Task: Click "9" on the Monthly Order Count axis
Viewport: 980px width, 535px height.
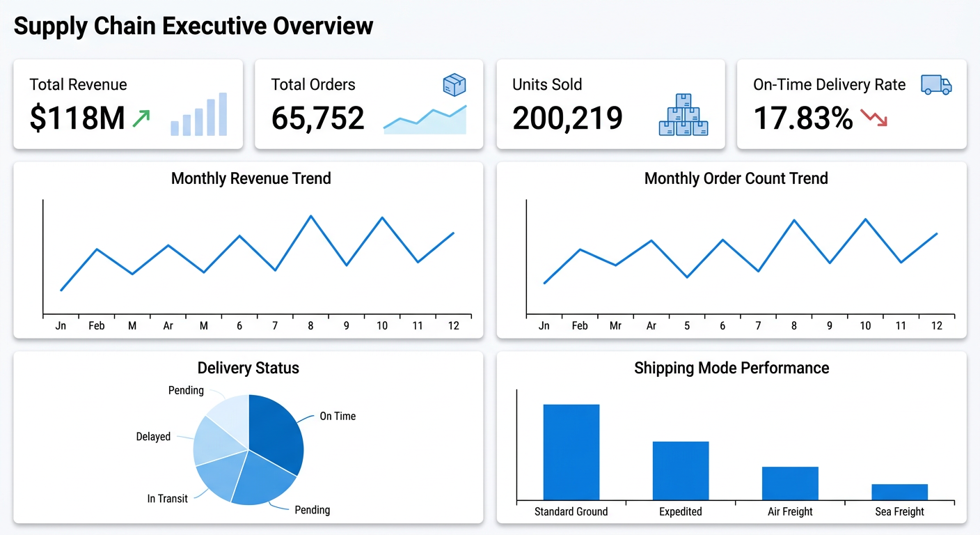Action: tap(830, 325)
